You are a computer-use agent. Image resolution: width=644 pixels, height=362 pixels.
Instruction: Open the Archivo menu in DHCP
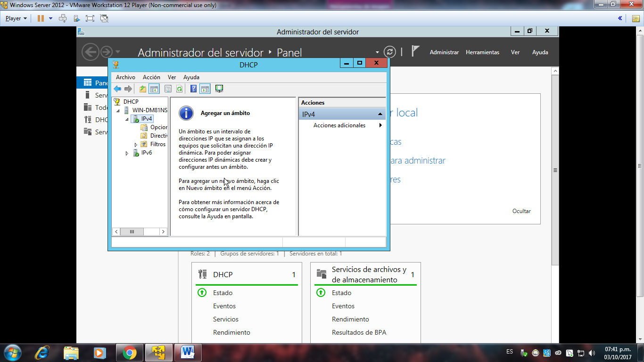click(125, 77)
